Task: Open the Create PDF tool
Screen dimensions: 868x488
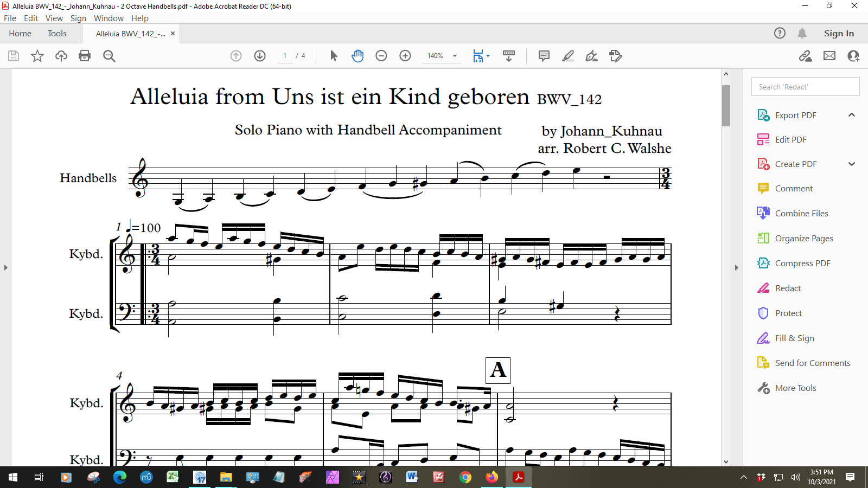Action: click(x=796, y=164)
